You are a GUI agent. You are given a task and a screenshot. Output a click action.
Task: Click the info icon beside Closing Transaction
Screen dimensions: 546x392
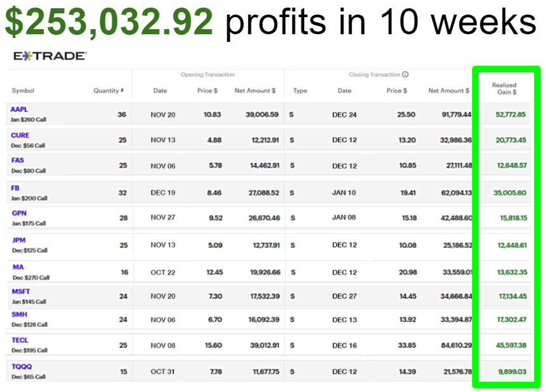click(405, 75)
